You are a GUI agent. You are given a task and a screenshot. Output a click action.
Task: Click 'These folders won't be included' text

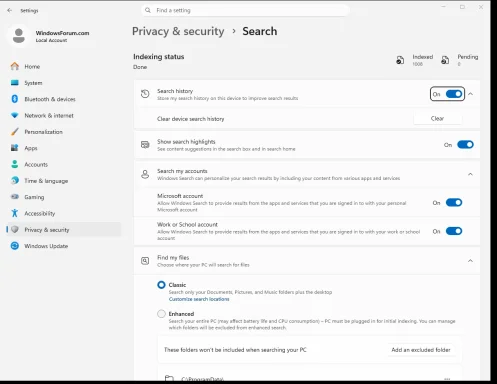pyautogui.click(x=235, y=350)
